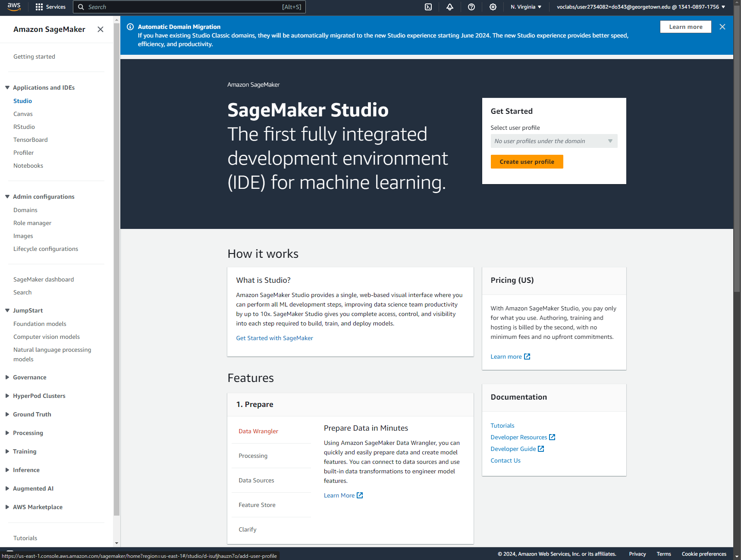This screenshot has height=560, width=741.
Task: Expand the AWS Marketplace section
Action: click(x=7, y=507)
